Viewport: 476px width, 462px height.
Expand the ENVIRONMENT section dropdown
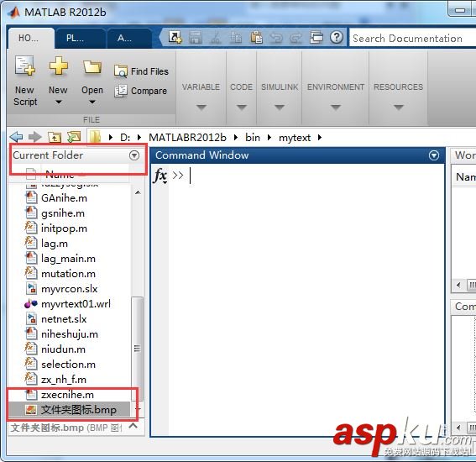point(336,108)
